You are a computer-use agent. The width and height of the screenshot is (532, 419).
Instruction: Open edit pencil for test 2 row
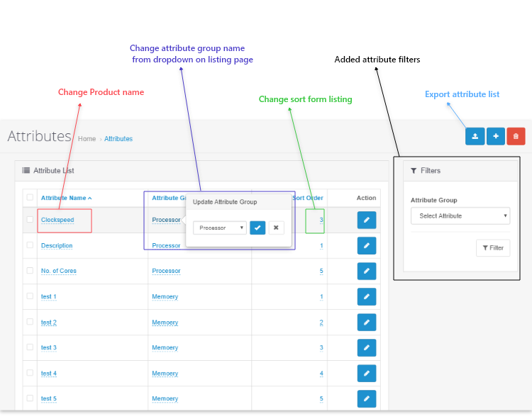pyautogui.click(x=367, y=322)
